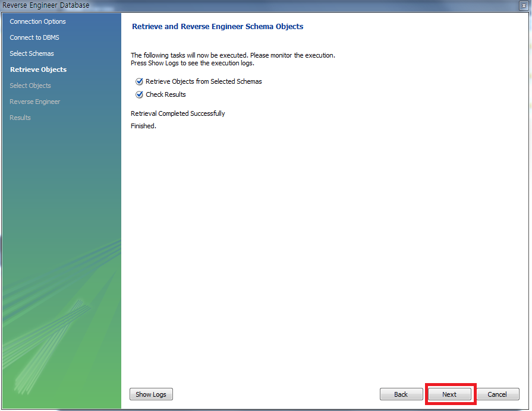Select the Results step in sidebar

point(20,118)
